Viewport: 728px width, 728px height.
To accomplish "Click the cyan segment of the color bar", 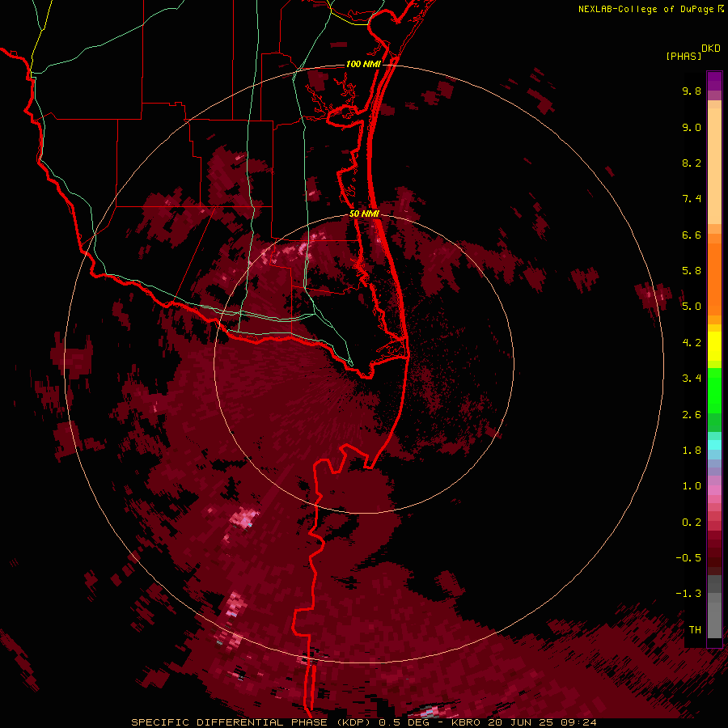I will pos(714,445).
